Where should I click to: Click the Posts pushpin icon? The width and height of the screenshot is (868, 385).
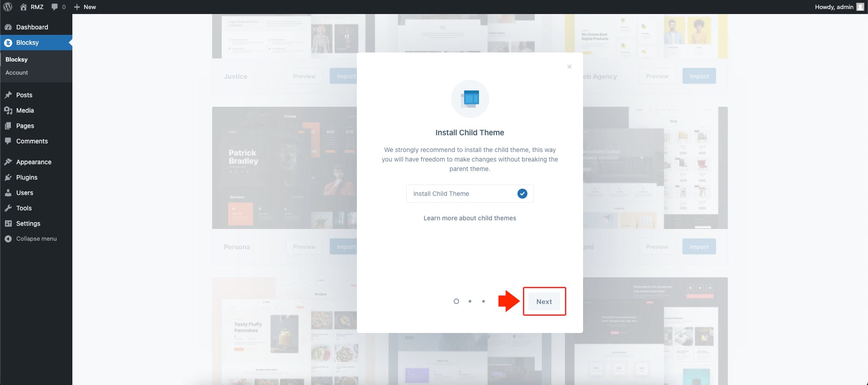[x=8, y=95]
